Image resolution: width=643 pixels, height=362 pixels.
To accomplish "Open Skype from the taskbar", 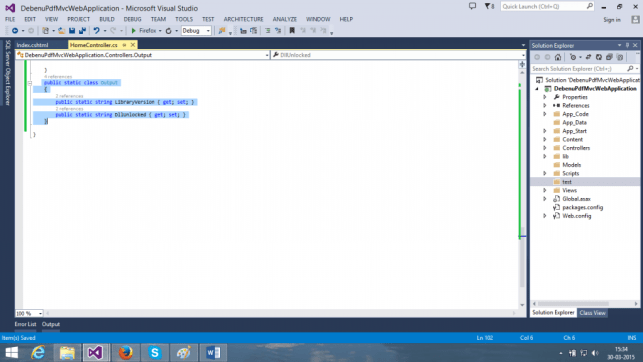I will pyautogui.click(x=154, y=353).
